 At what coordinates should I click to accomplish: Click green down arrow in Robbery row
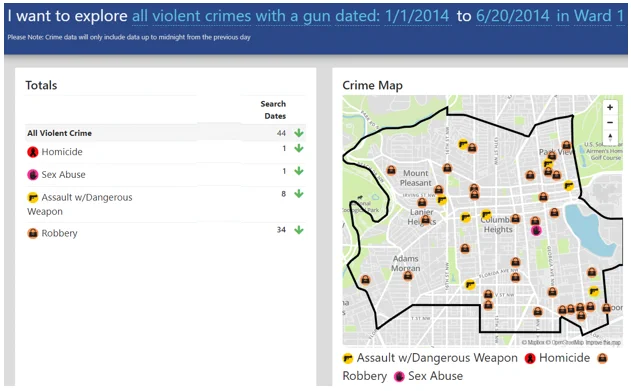click(299, 230)
